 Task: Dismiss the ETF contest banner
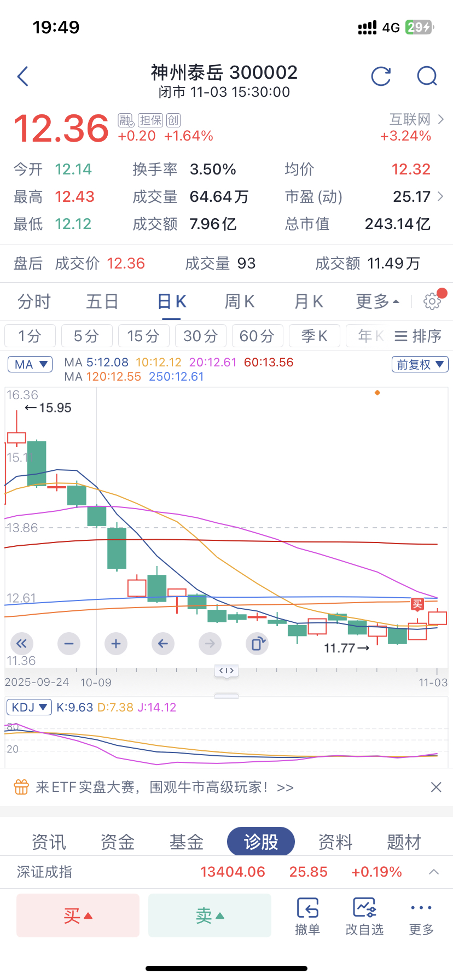click(x=436, y=787)
